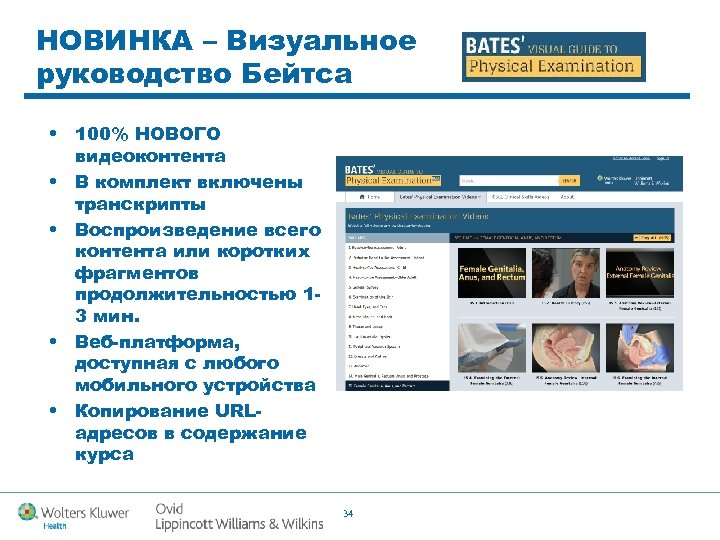Open the gloved-hand external examination video thumbnail
The image size is (720, 540).
coord(492,348)
